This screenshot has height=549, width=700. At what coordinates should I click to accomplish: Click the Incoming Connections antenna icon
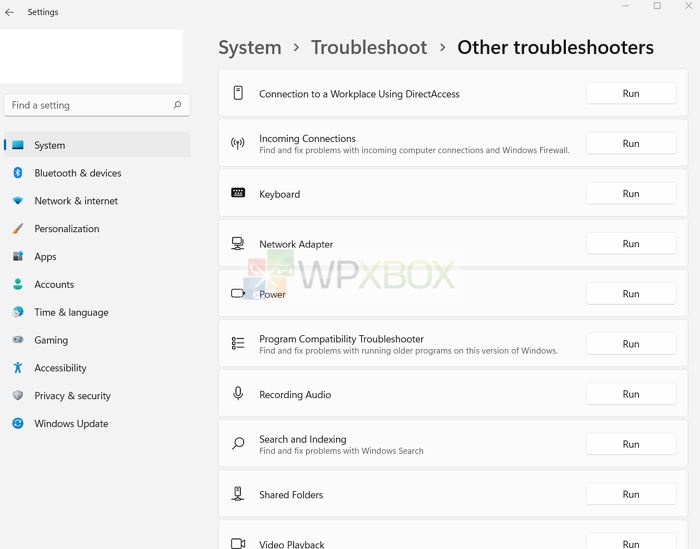tap(238, 143)
